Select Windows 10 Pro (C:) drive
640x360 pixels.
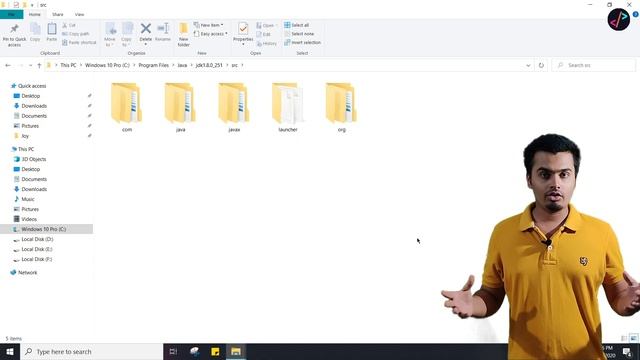47,229
